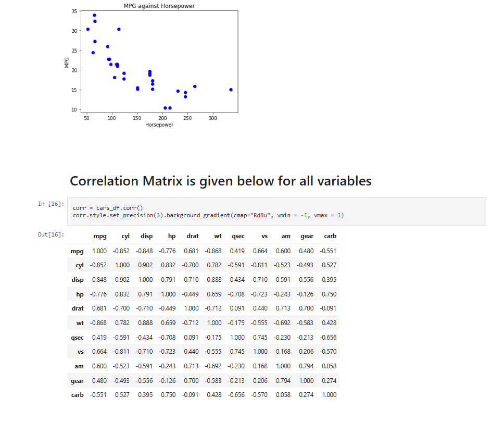Click the Horsepower x-axis label

[x=159, y=125]
